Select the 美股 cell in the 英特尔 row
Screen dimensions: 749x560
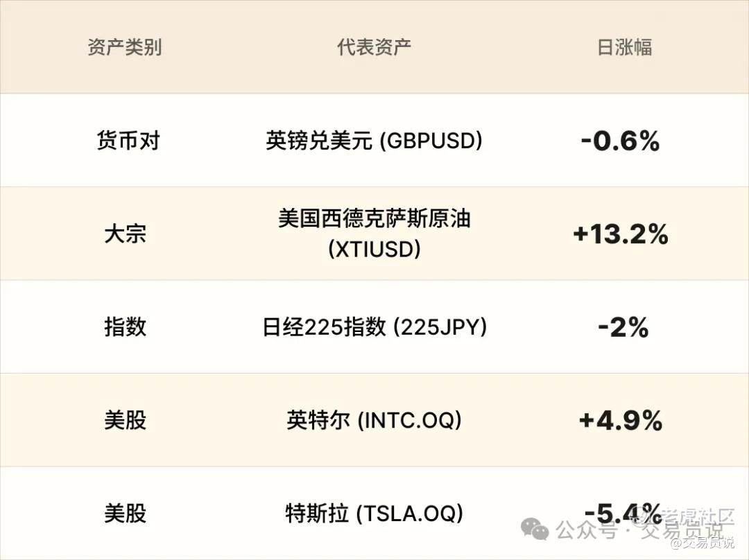(x=125, y=420)
